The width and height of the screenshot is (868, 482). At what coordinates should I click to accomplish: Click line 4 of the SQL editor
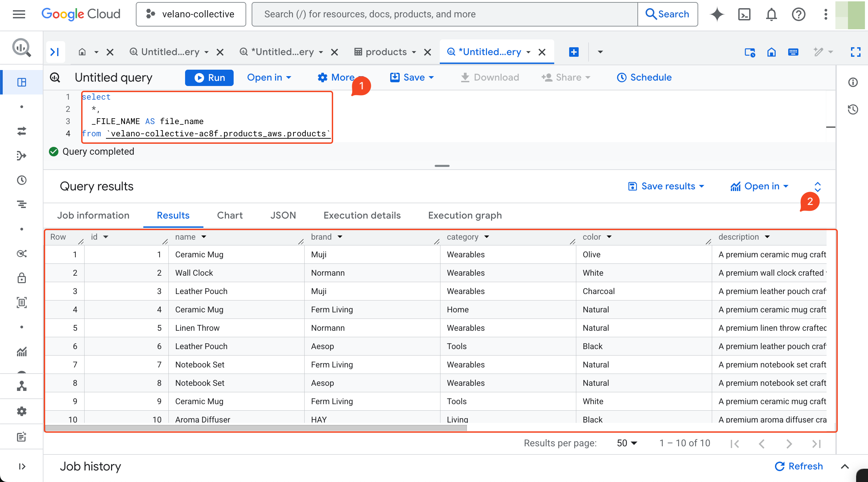coord(206,134)
